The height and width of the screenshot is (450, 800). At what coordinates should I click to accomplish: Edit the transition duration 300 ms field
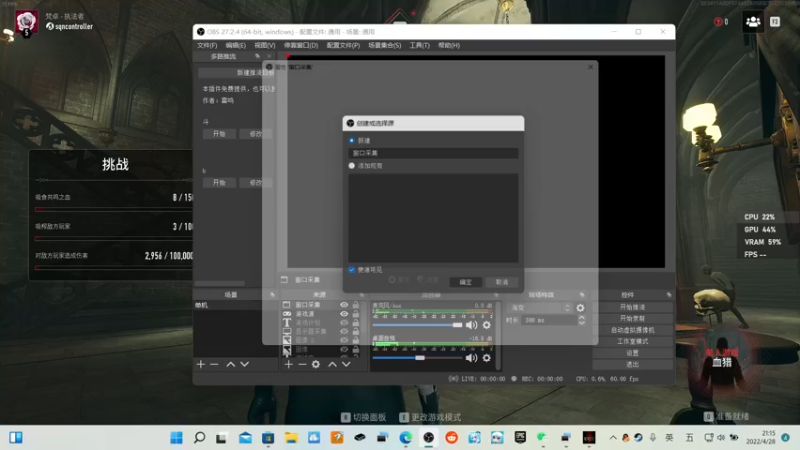pyautogui.click(x=549, y=320)
